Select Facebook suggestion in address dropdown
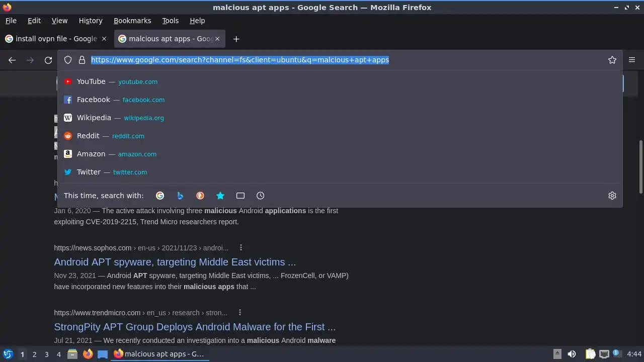Image resolution: width=644 pixels, height=362 pixels. (340, 100)
